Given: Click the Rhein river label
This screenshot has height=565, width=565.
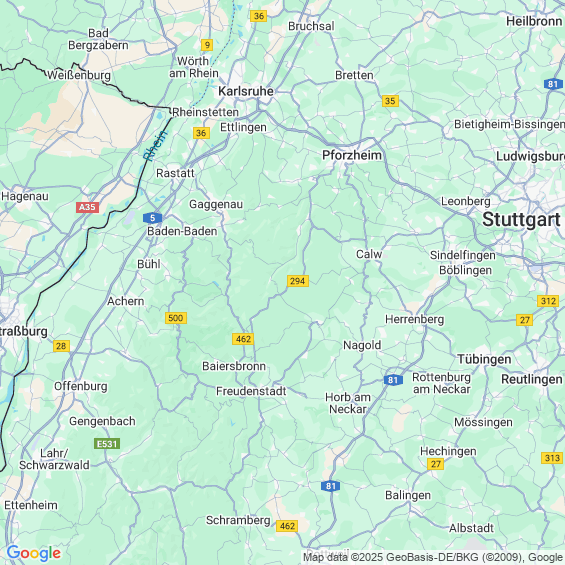Looking at the screenshot, I should click(x=155, y=145).
